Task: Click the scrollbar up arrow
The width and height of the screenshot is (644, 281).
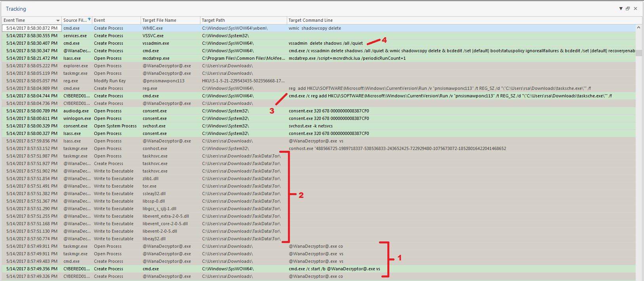Action: coord(638,28)
